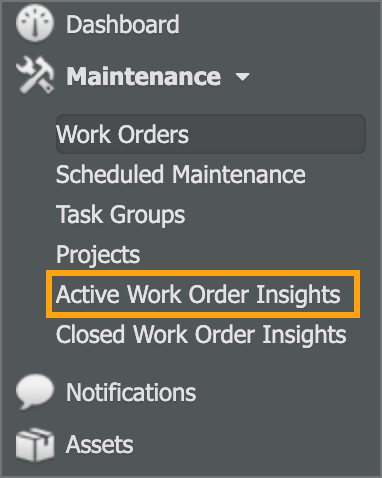This screenshot has height=478, width=382.
Task: Open the Notifications section
Action: [x=131, y=392]
